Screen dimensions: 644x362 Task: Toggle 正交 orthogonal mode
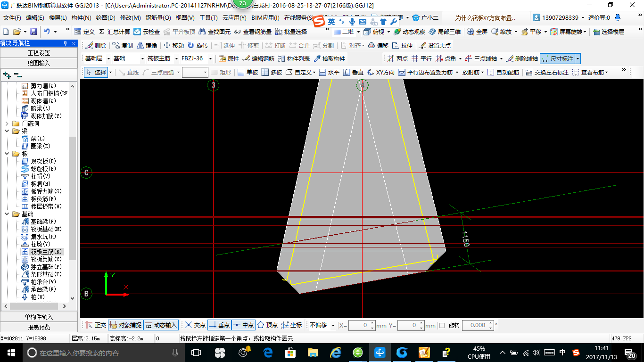pos(96,325)
